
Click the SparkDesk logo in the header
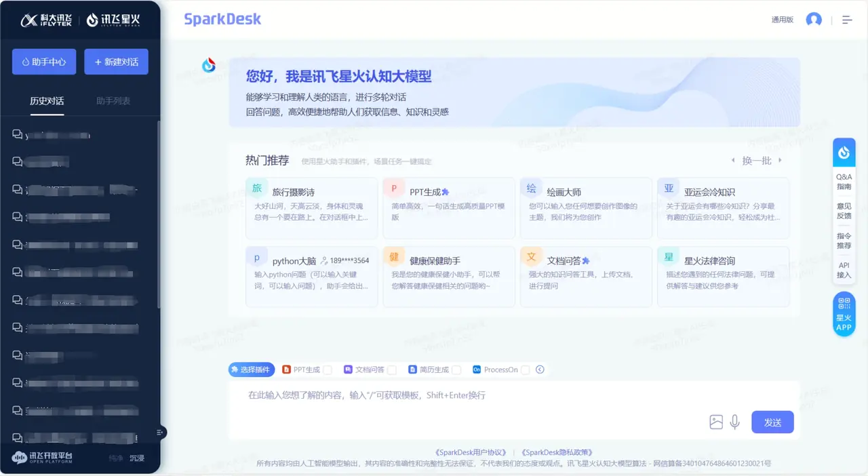click(222, 19)
